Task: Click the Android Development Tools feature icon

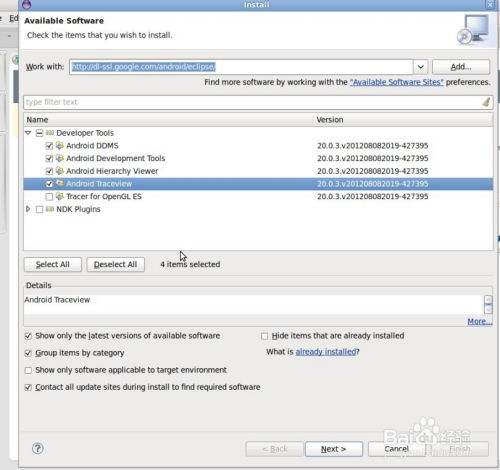Action: (60, 158)
